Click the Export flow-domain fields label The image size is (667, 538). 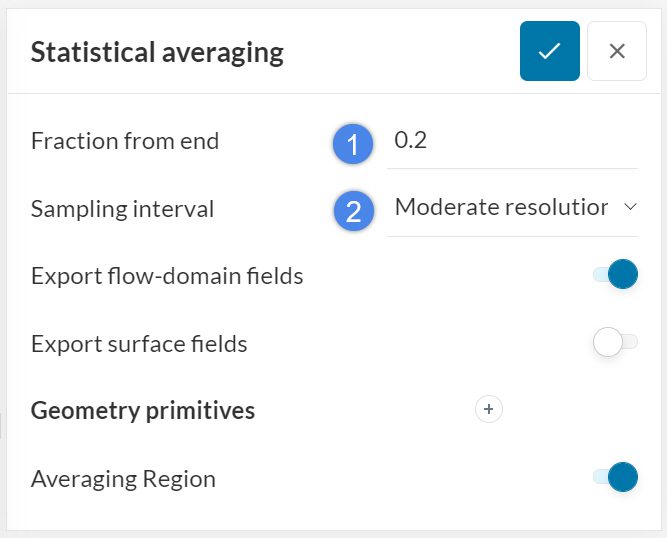(167, 276)
